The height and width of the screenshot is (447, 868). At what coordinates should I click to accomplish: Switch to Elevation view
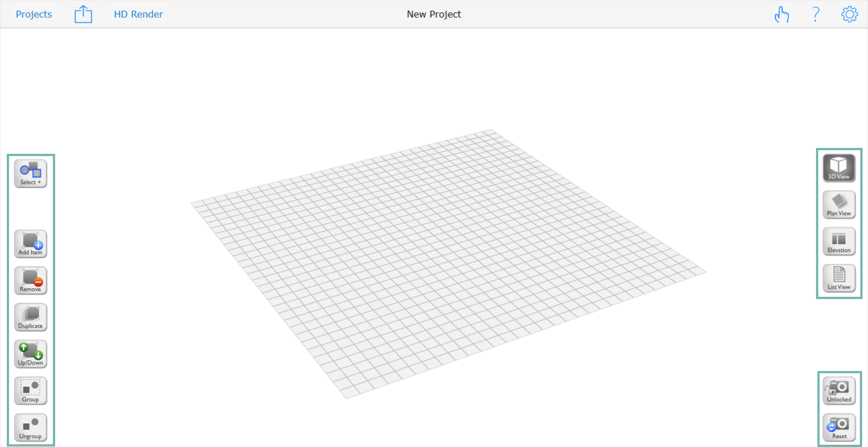(x=839, y=242)
